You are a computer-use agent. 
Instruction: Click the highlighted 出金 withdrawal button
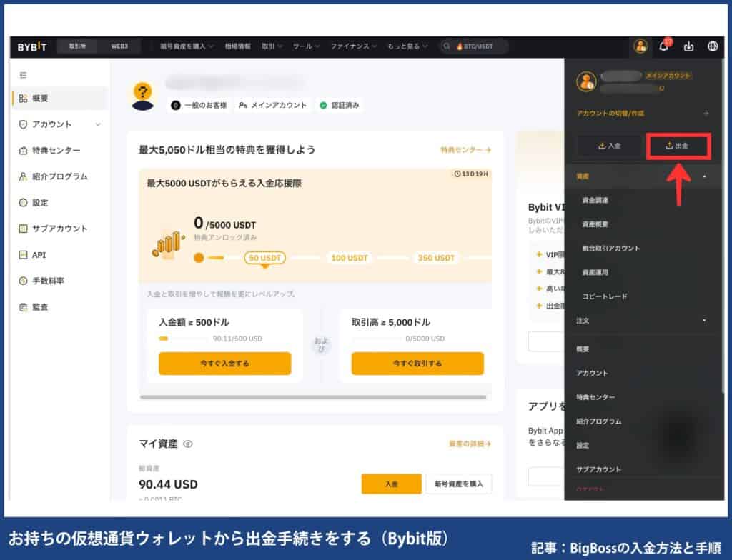(678, 146)
